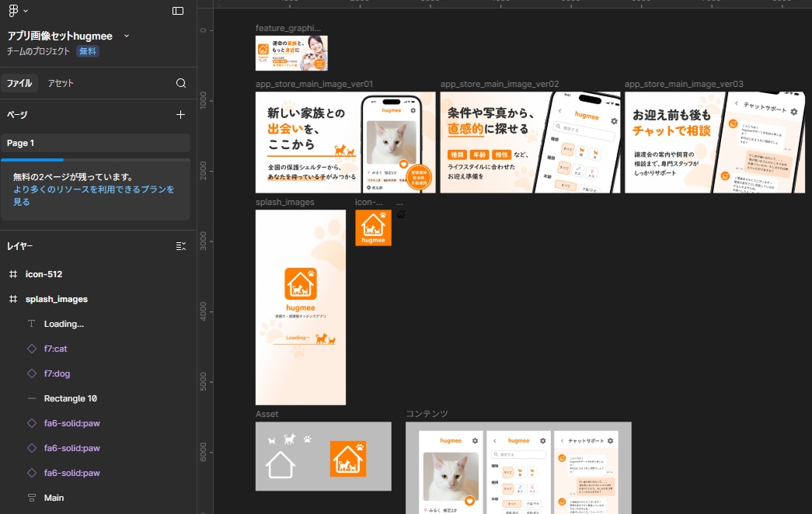Open search with the magnifier icon
Image resolution: width=812 pixels, height=514 pixels.
coord(181,83)
